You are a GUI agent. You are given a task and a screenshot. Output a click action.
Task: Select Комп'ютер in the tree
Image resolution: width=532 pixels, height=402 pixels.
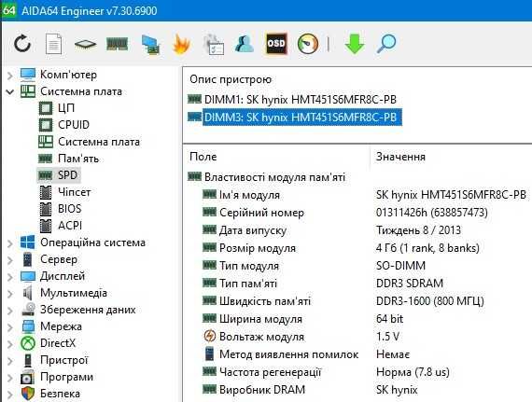(x=59, y=75)
